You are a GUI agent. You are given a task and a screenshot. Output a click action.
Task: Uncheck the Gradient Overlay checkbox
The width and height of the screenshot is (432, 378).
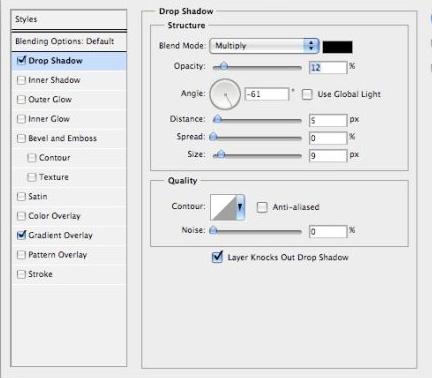click(21, 235)
